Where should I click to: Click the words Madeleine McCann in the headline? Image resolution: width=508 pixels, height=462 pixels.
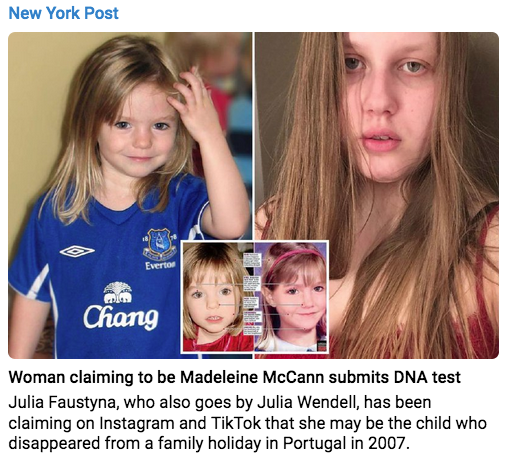pos(252,377)
